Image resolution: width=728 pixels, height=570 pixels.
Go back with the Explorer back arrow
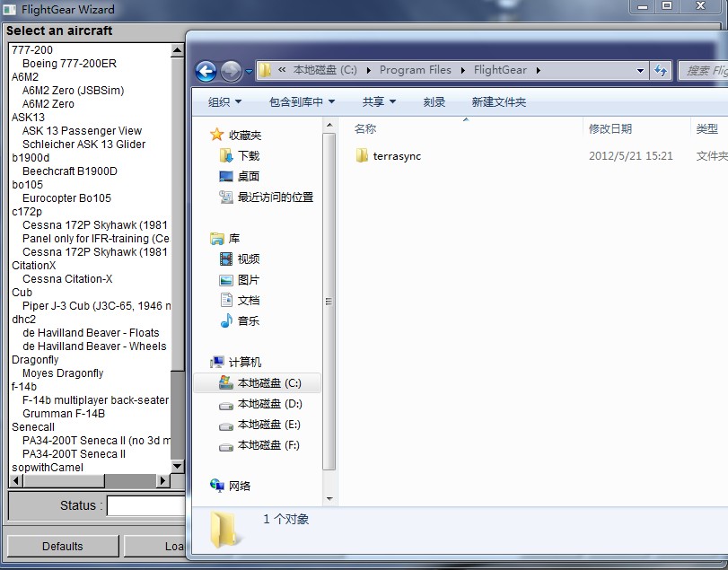point(206,71)
